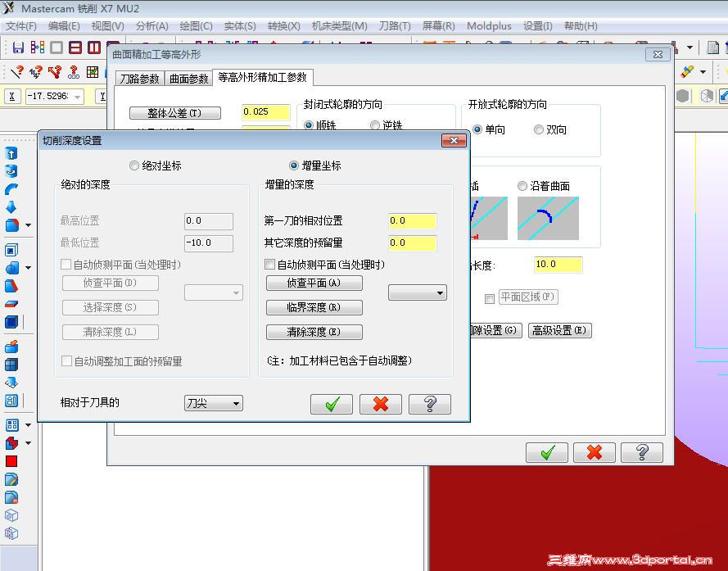
Task: Click the analyze entity line-question icon
Action: pos(17,72)
